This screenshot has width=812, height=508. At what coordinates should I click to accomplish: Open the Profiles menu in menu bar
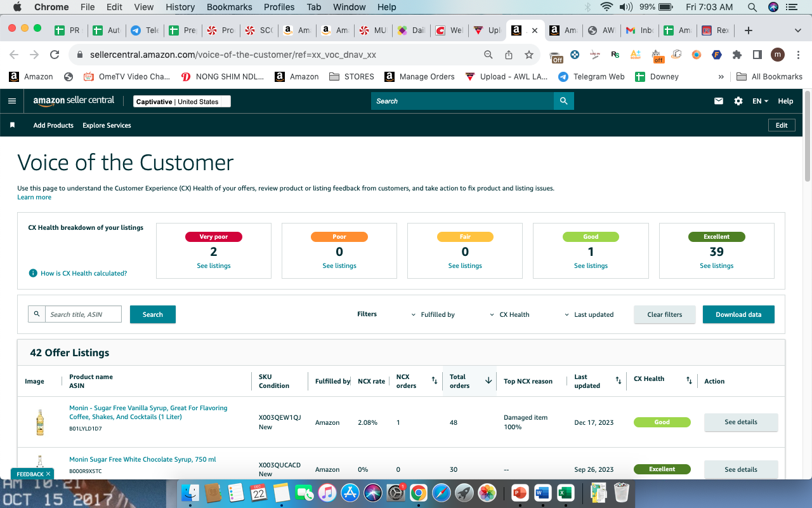279,7
